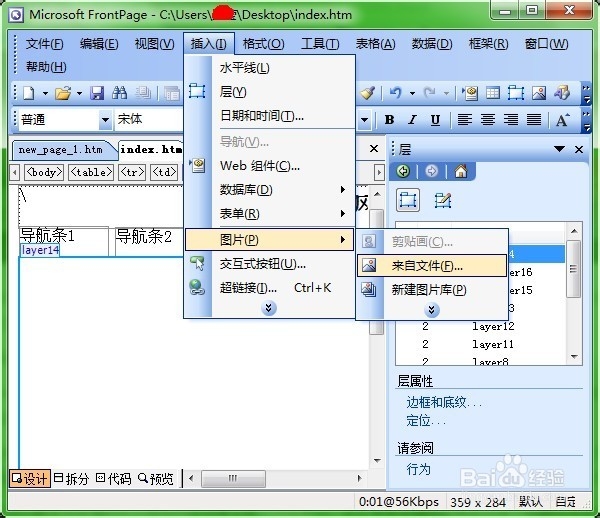Open 边框和底纹... layer property link
The image size is (600, 518).
(444, 402)
